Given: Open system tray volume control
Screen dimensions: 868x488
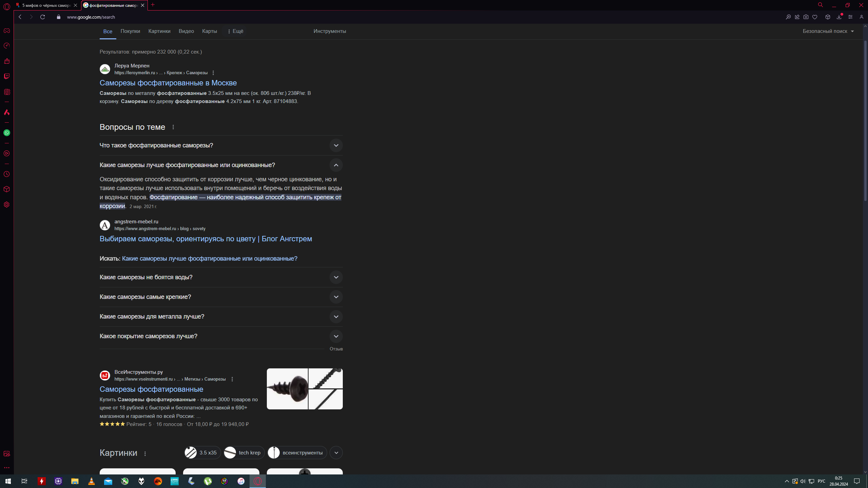Looking at the screenshot, I should (803, 481).
